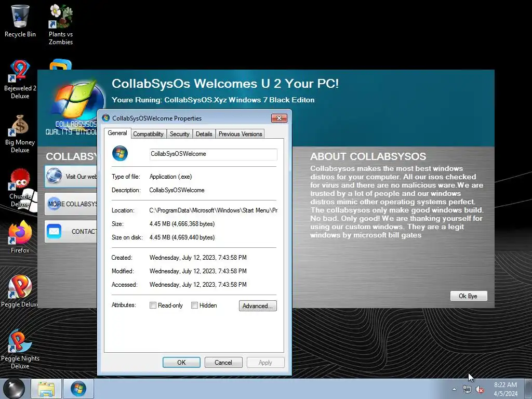
Task: Switch to the Compatibility tab
Action: tap(148, 134)
